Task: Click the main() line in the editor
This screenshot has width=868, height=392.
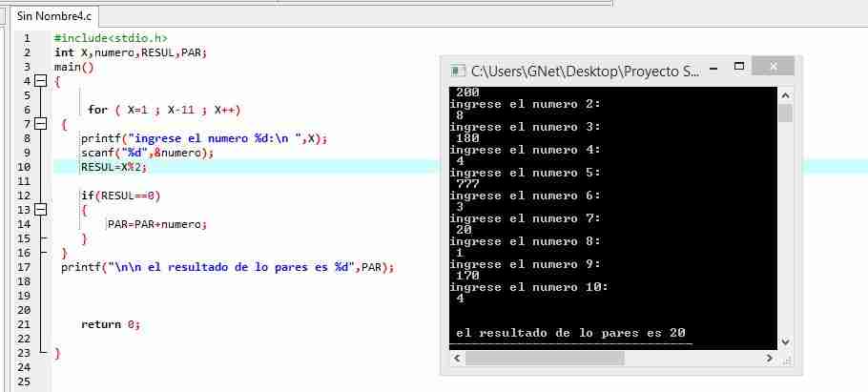Action: [x=74, y=67]
